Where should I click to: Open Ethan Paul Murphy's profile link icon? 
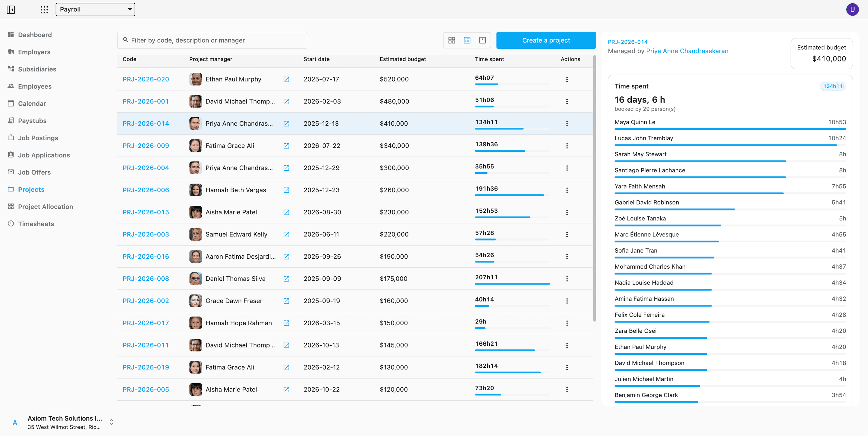tap(286, 79)
